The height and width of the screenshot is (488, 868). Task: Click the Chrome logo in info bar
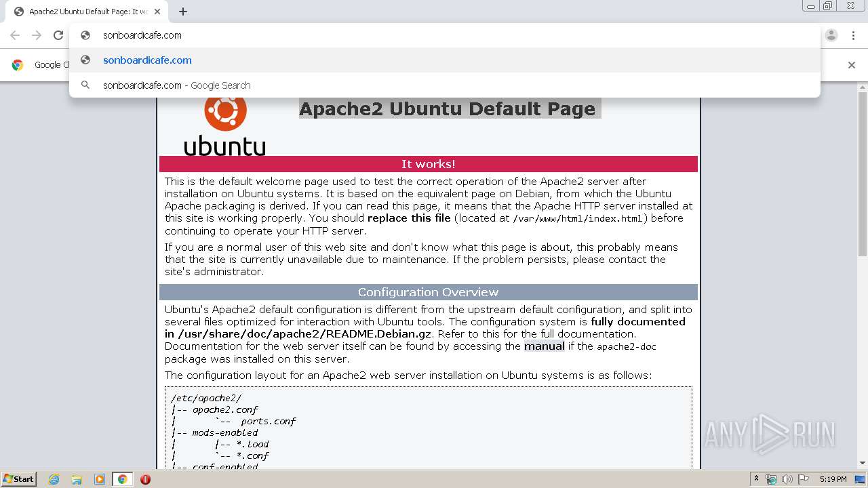click(18, 65)
